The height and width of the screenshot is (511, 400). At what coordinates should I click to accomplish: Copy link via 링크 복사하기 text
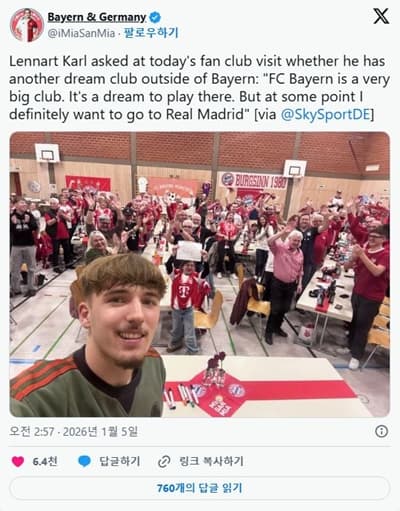(x=211, y=461)
